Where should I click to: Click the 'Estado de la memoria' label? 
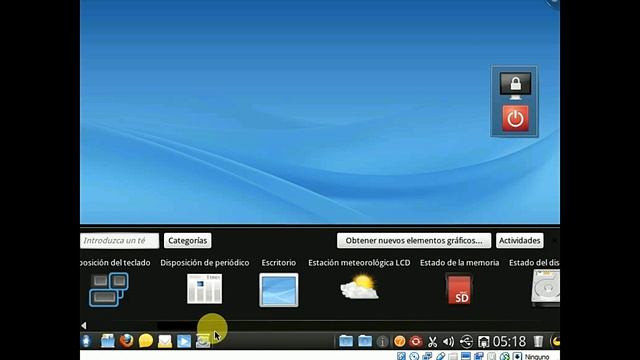[460, 263]
